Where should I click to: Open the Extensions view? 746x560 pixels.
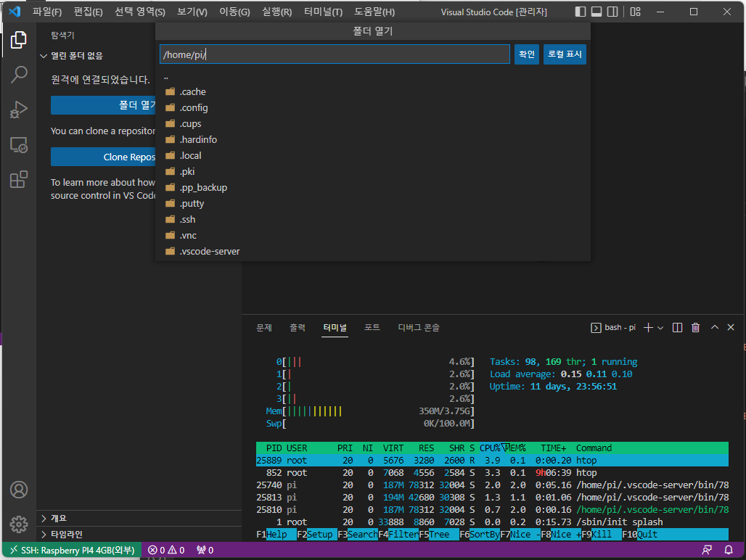(x=19, y=180)
